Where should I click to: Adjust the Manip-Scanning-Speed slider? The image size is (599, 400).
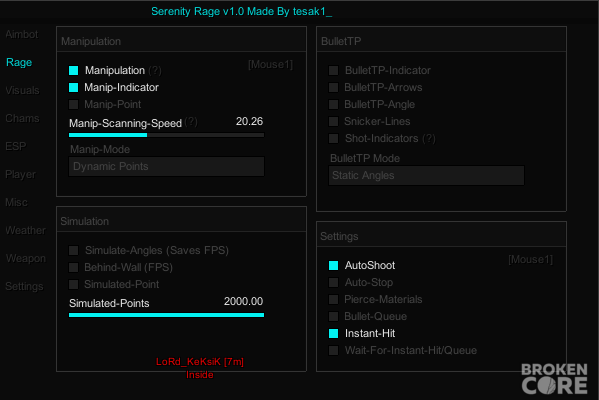tap(166, 135)
